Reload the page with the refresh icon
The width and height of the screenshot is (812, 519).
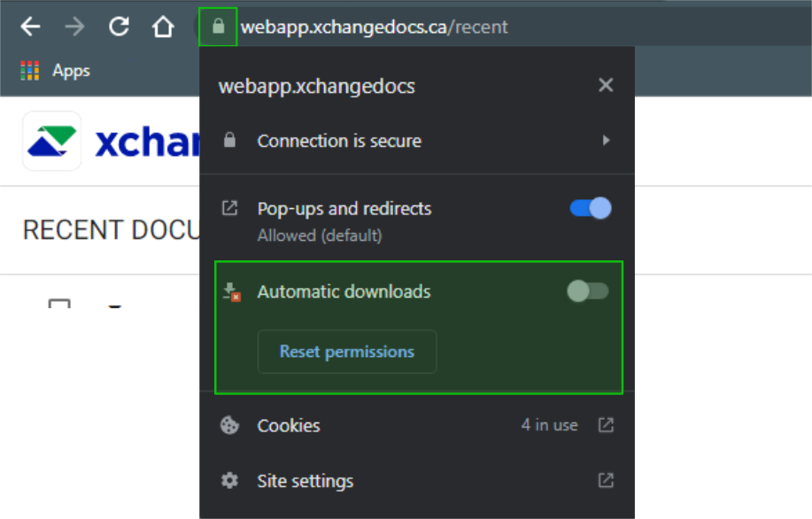[x=120, y=27]
